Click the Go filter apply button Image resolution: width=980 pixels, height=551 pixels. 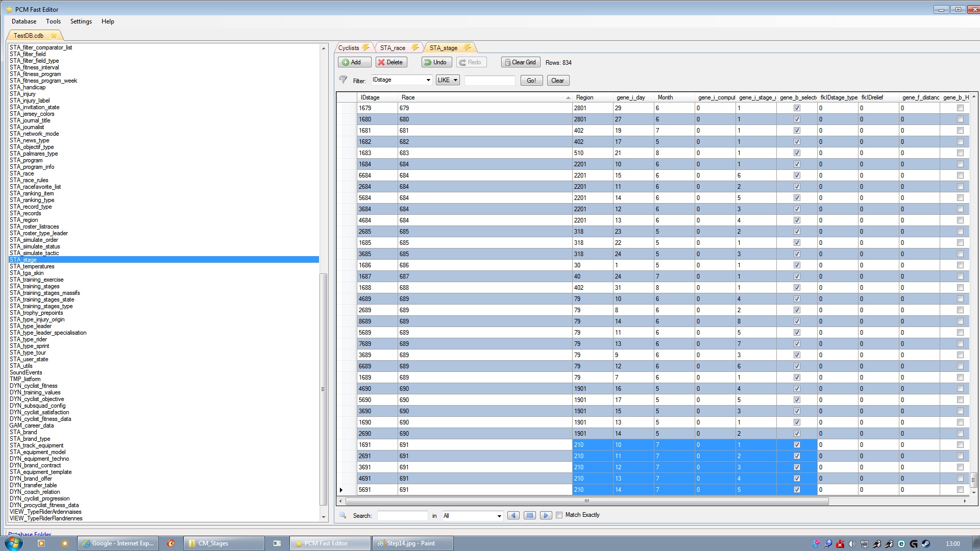531,80
